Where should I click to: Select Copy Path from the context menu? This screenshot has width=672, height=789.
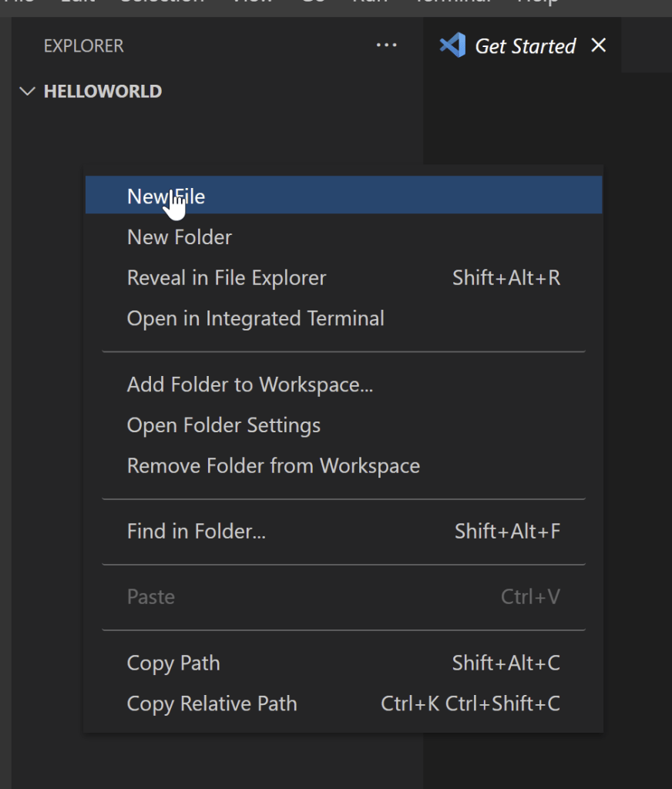click(x=173, y=663)
